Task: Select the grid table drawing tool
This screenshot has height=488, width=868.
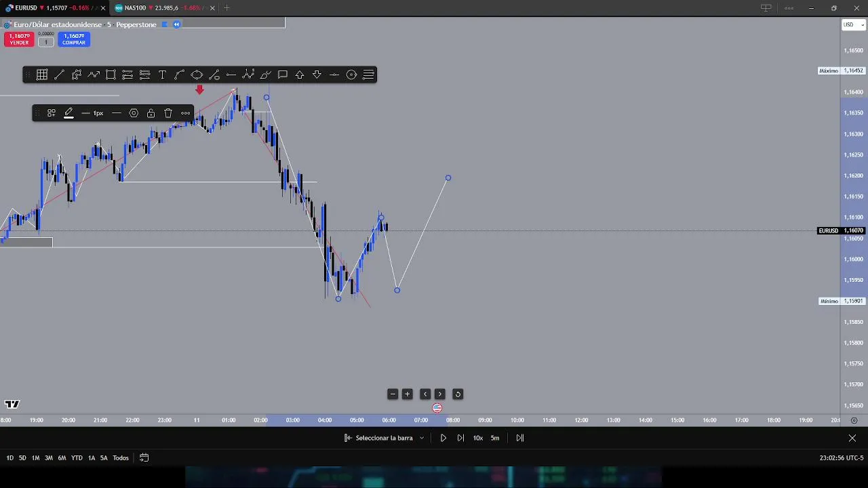Action: (x=42, y=75)
